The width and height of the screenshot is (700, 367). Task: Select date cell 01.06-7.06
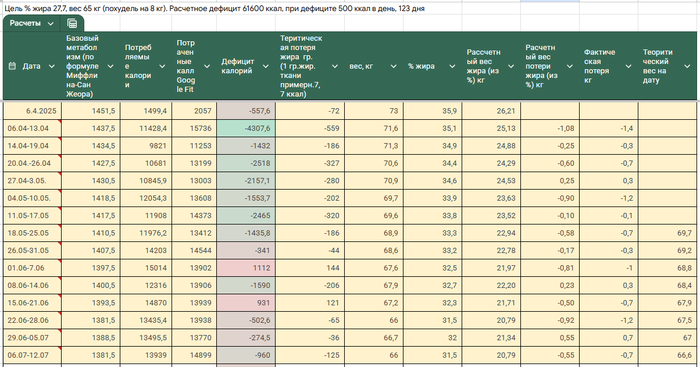point(33,268)
